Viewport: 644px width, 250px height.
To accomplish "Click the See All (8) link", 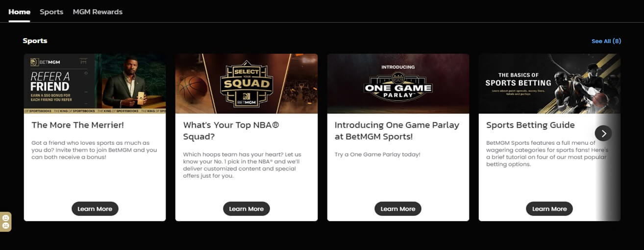I will pos(606,41).
